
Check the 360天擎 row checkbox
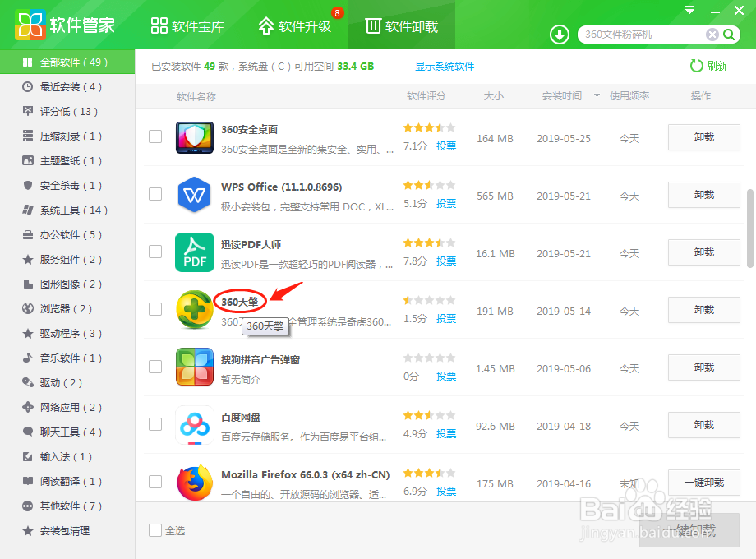pyautogui.click(x=155, y=308)
